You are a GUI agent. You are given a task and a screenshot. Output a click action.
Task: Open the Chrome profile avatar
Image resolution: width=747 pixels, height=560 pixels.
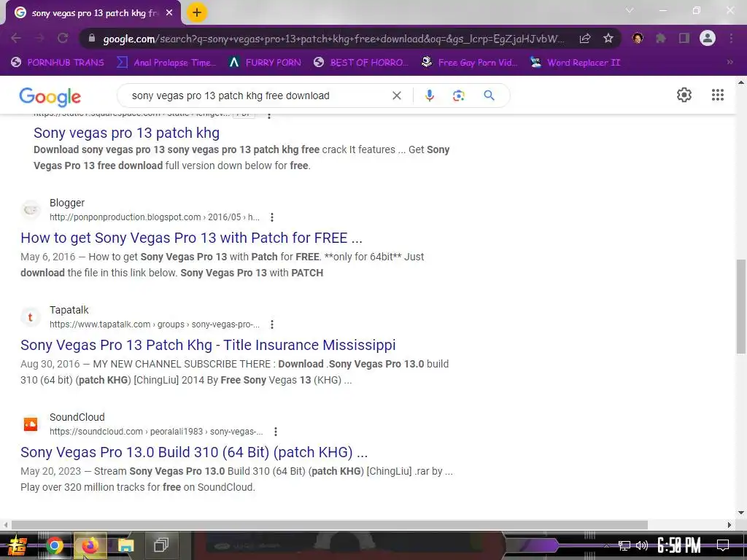tap(708, 38)
